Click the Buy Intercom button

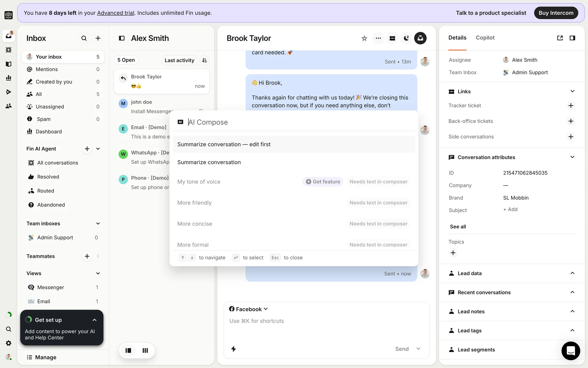click(x=556, y=13)
